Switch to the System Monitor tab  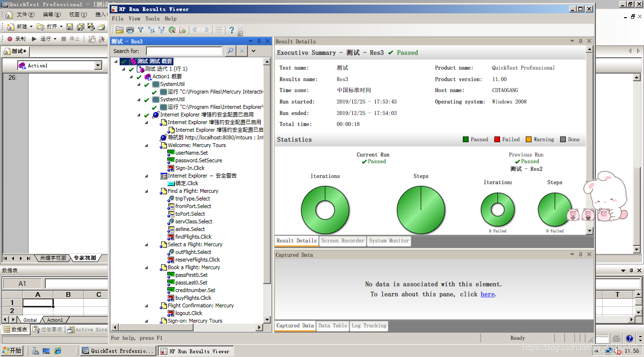(x=389, y=241)
